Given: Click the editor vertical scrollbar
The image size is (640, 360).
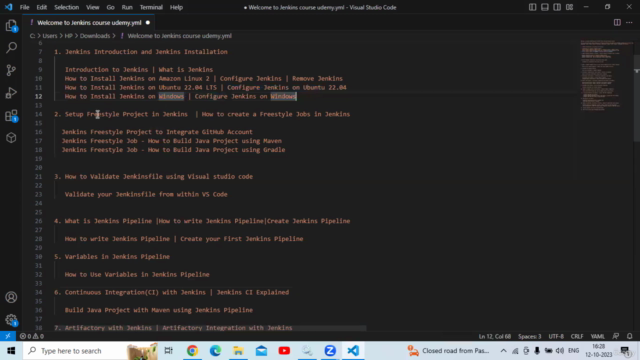Looking at the screenshot, I should pyautogui.click(x=636, y=98).
